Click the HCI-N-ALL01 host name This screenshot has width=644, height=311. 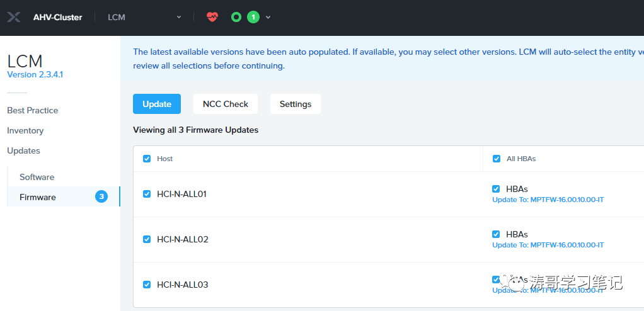tap(181, 194)
